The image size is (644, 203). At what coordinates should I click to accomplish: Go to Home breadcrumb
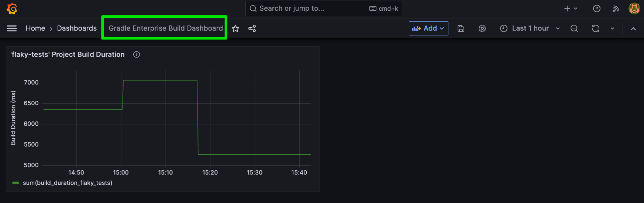[35, 28]
